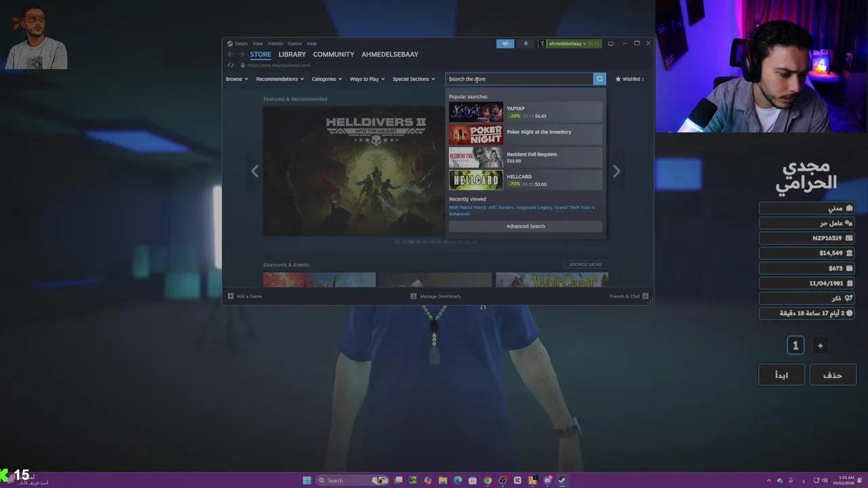Open Steam from the taskbar
The height and width of the screenshot is (488, 868).
click(x=562, y=481)
